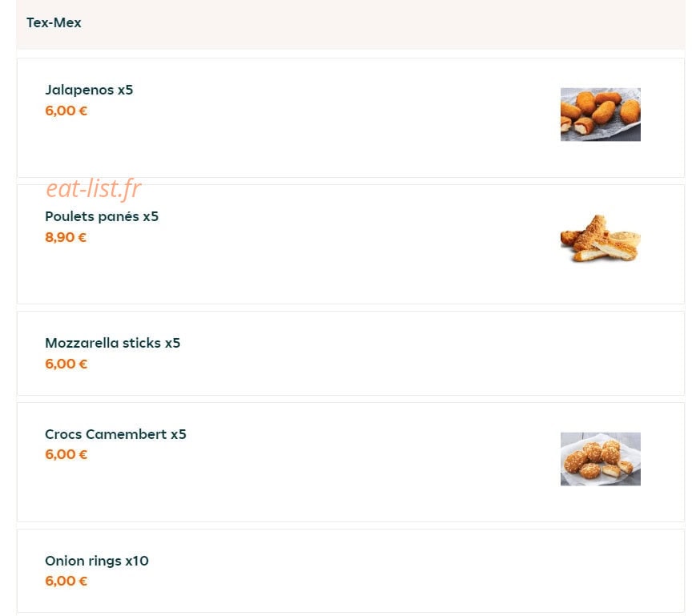The width and height of the screenshot is (692, 616).
Task: Select the Onion rings x10 item
Action: click(97, 561)
